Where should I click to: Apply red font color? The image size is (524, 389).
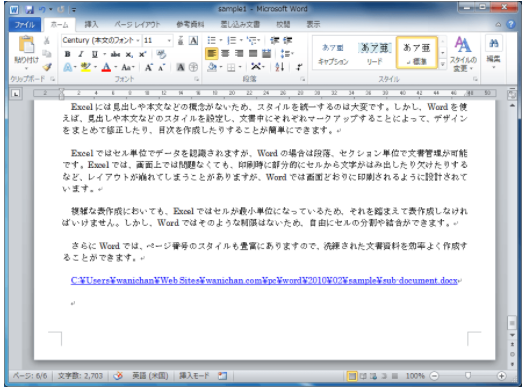106,68
